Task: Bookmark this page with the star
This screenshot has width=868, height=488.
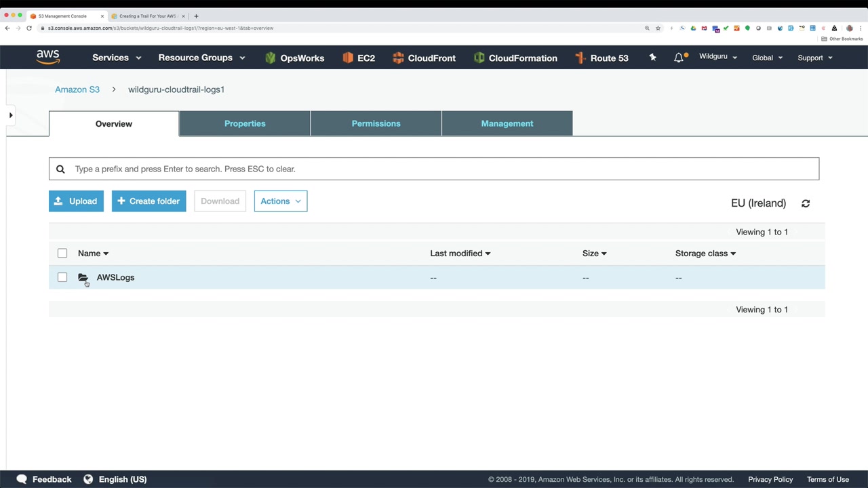Action: 658,28
